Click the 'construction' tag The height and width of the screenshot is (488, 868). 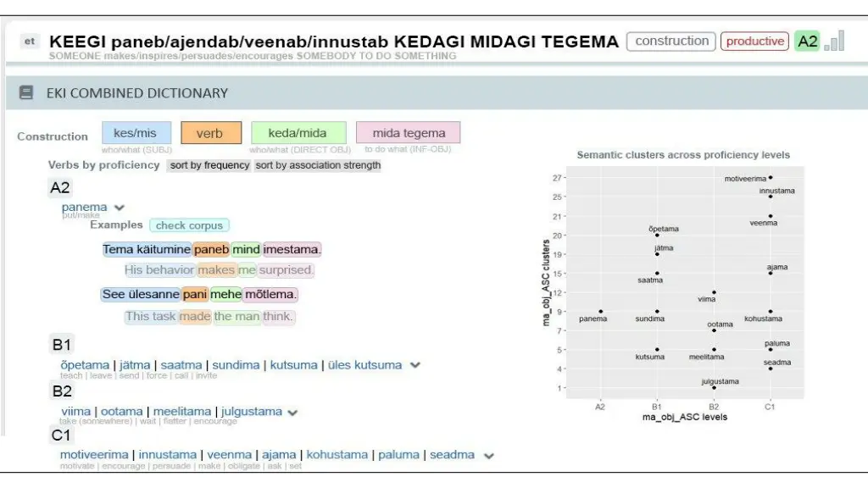671,41
